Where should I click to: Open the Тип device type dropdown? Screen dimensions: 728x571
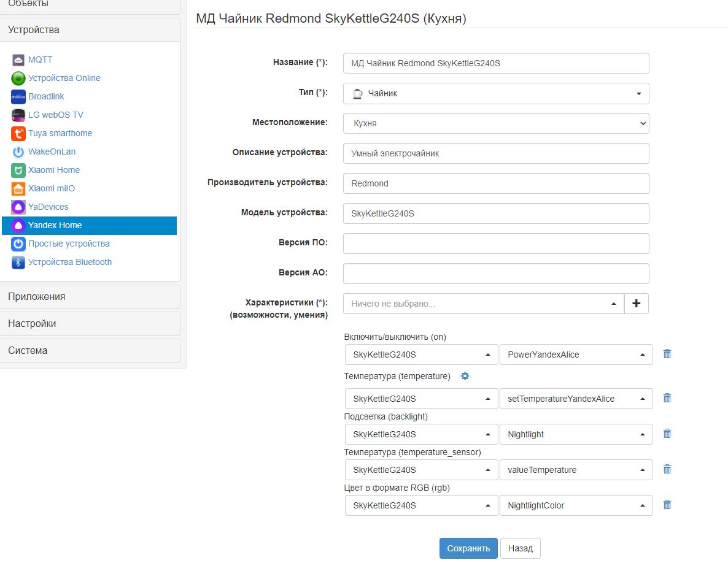click(x=495, y=94)
